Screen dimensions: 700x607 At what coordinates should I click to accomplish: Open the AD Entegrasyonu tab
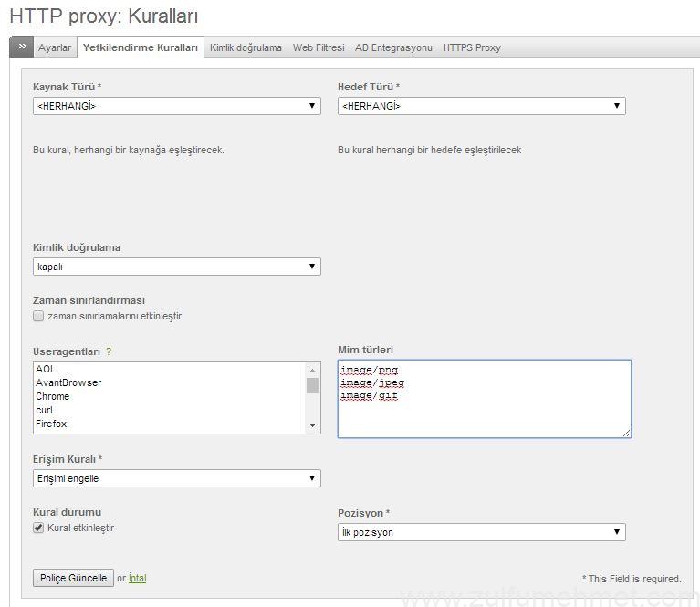[393, 47]
